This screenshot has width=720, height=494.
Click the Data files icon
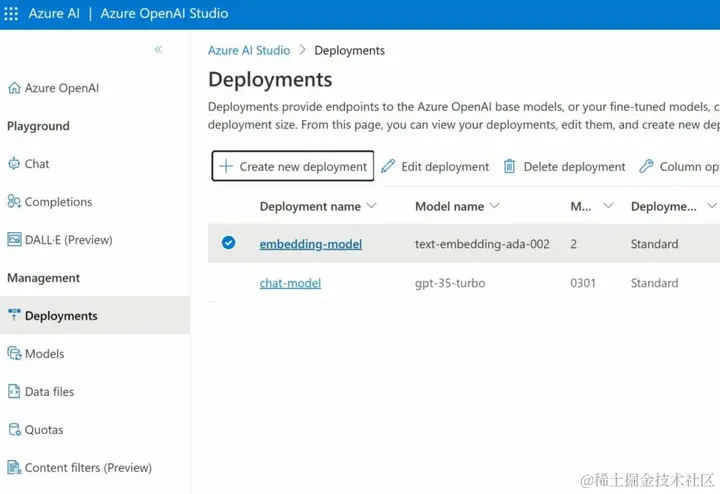pyautogui.click(x=14, y=391)
